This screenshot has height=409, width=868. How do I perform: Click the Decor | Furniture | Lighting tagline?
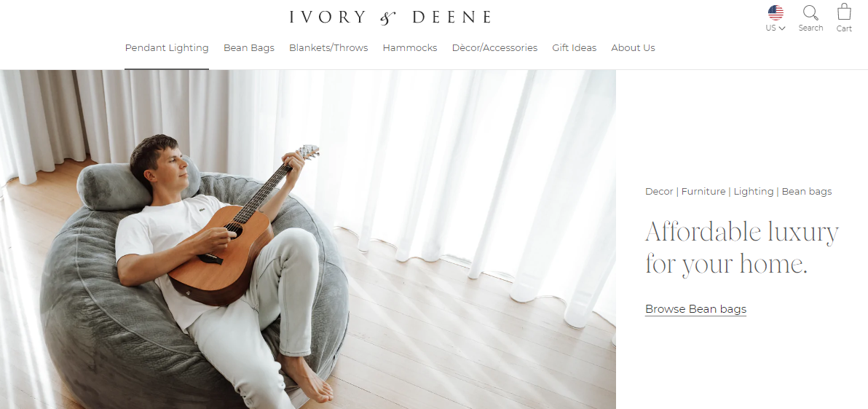coord(738,192)
